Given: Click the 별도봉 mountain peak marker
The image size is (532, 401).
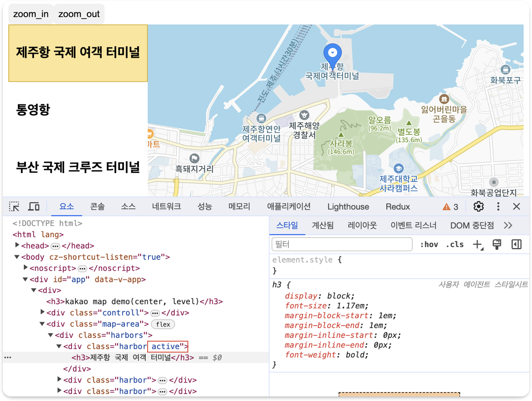Looking at the screenshot, I should (x=409, y=123).
